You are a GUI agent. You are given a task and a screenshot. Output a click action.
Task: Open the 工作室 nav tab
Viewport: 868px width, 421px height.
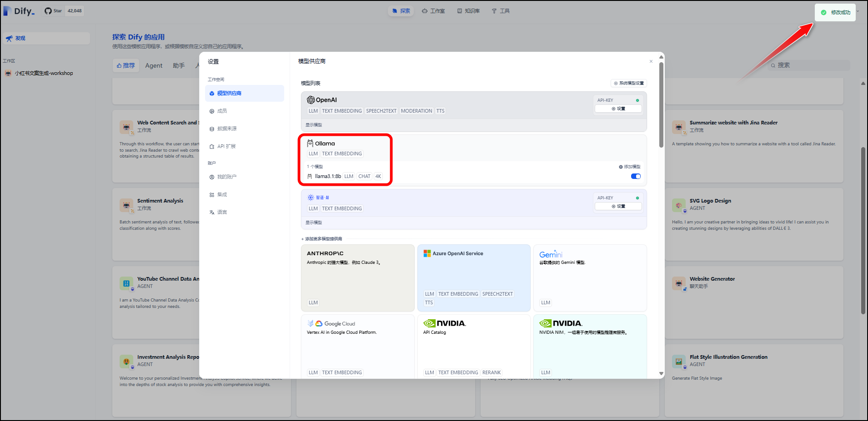point(433,11)
